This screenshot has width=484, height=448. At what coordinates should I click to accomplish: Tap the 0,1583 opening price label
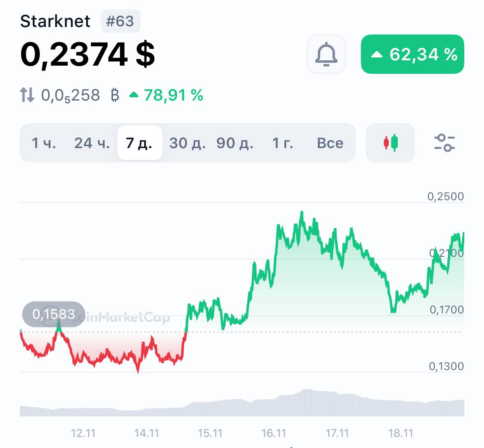click(54, 314)
